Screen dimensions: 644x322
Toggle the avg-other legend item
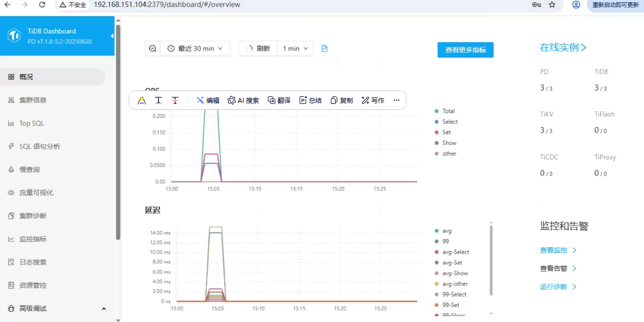click(x=452, y=284)
